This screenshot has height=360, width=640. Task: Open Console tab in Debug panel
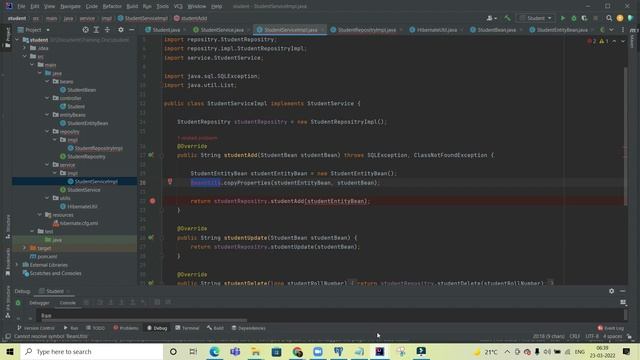[x=68, y=303]
